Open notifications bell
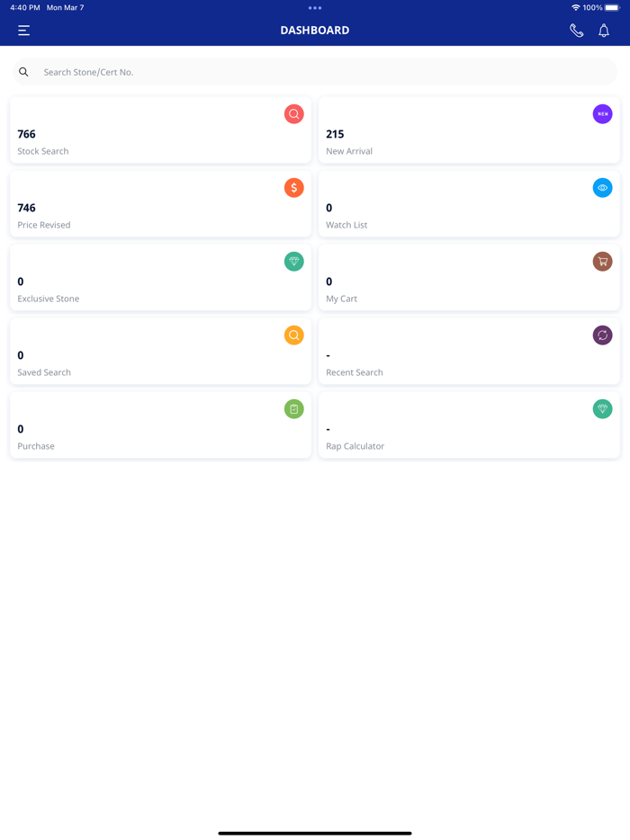This screenshot has width=630, height=840. click(x=604, y=31)
